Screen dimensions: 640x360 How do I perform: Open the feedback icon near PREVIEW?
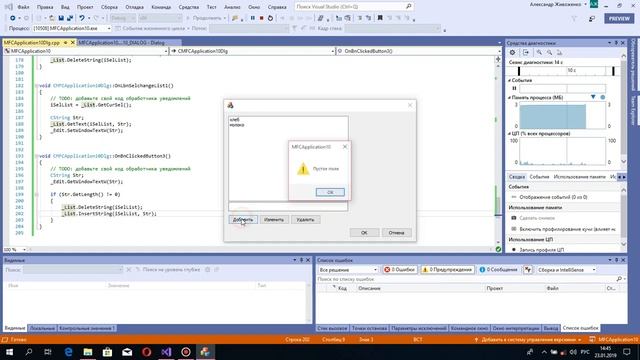592,19
